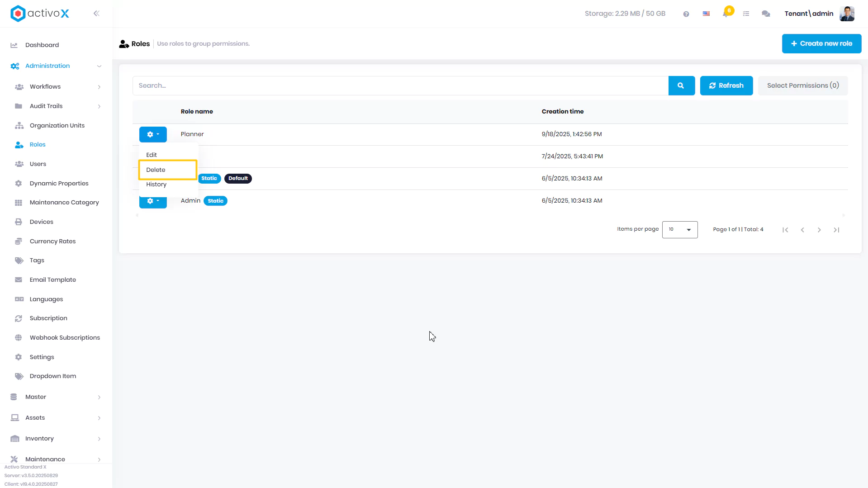The width and height of the screenshot is (868, 488).
Task: Open Organization Units page
Action: [x=56, y=126]
